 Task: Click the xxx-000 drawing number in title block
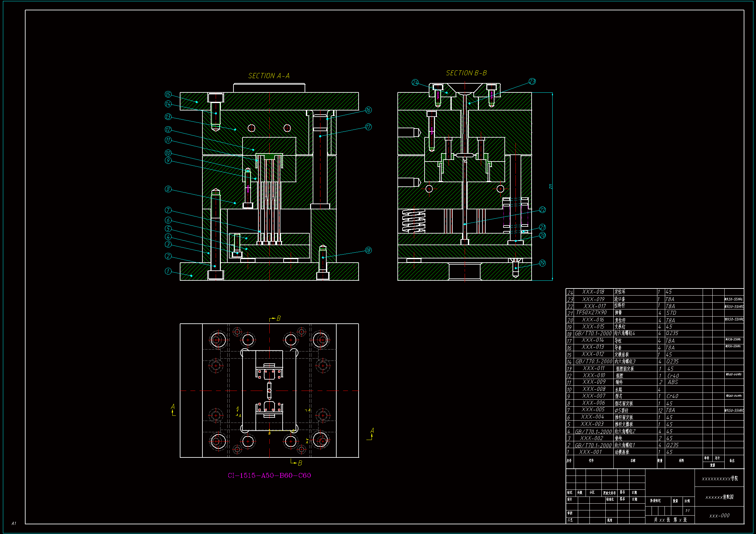719,516
